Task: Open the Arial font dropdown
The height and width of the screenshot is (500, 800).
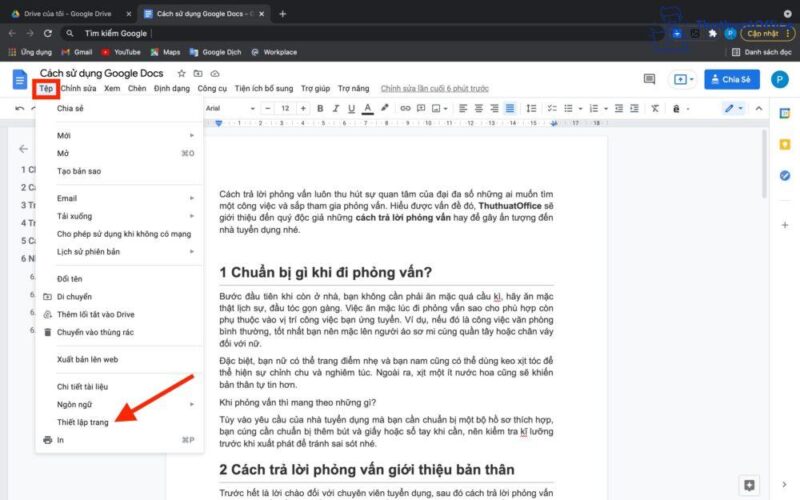Action: tap(230, 108)
